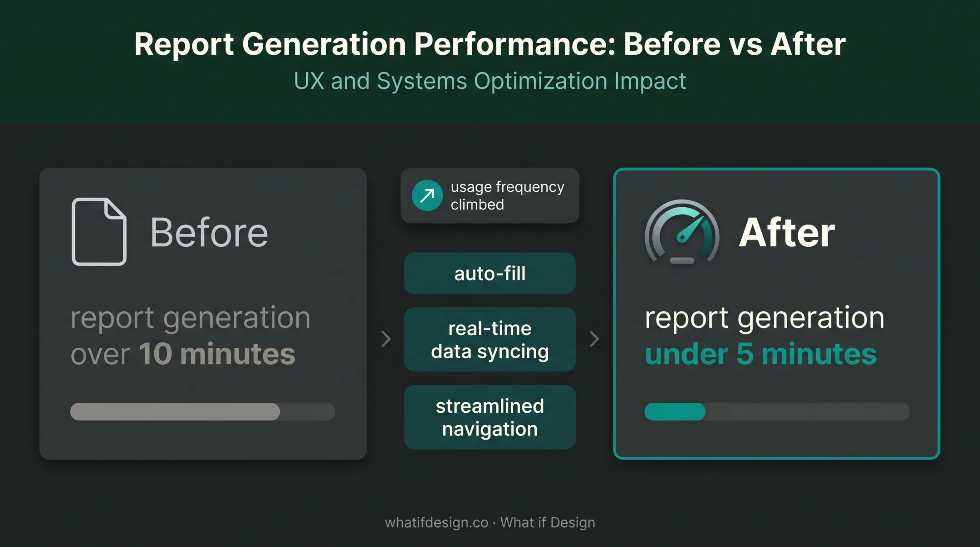Click the main title Report Generation Performance
980x547 pixels.
pyautogui.click(x=490, y=44)
